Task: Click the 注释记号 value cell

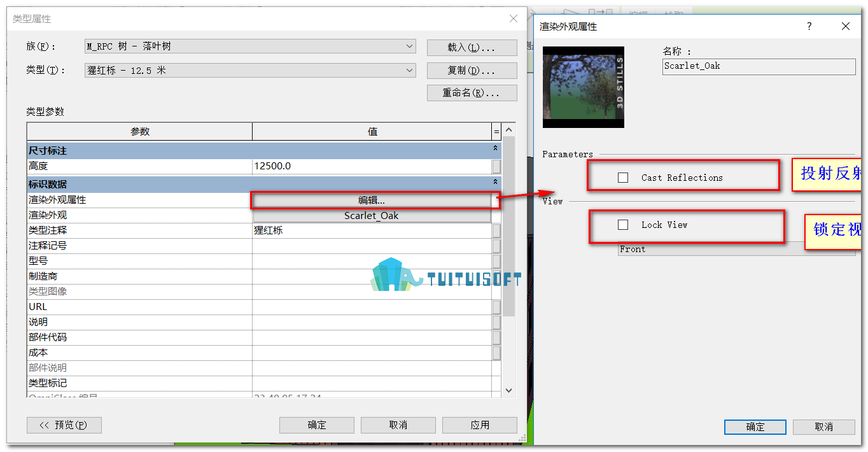Action: click(372, 246)
